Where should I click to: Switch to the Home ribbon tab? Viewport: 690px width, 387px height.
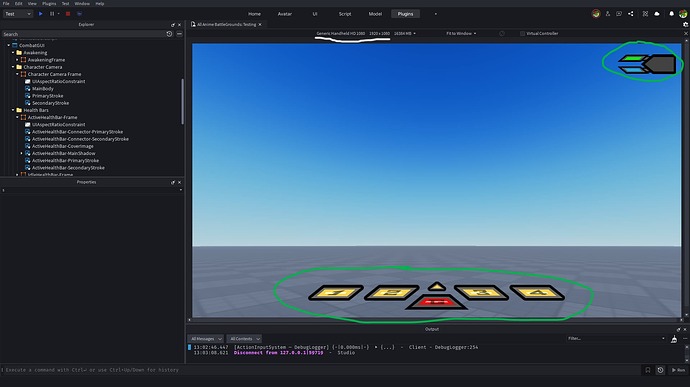254,14
